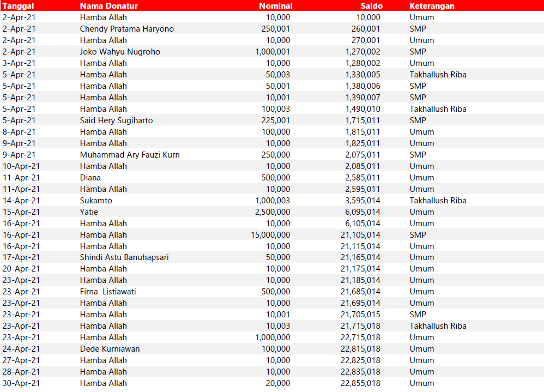This screenshot has width=544, height=392.
Task: Click the Joko Wahyu Nugroho cell
Action: click(x=120, y=52)
